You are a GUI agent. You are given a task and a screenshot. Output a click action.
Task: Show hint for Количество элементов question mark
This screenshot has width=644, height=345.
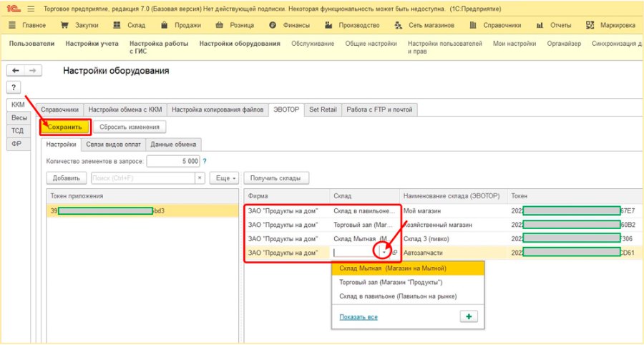[205, 162]
